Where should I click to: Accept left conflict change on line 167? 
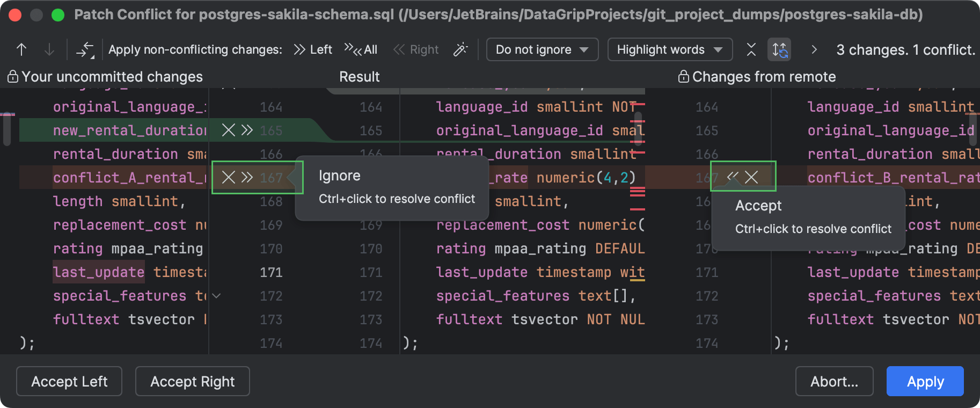click(x=247, y=177)
